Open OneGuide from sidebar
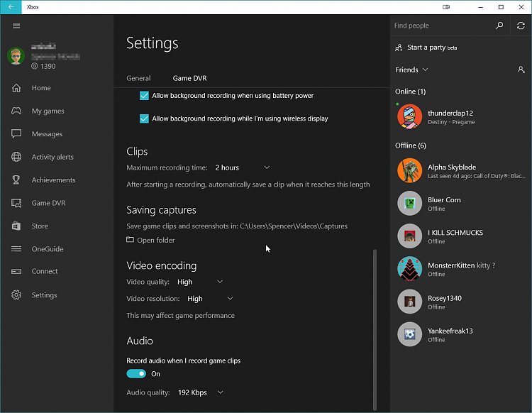532x413 pixels. point(48,249)
